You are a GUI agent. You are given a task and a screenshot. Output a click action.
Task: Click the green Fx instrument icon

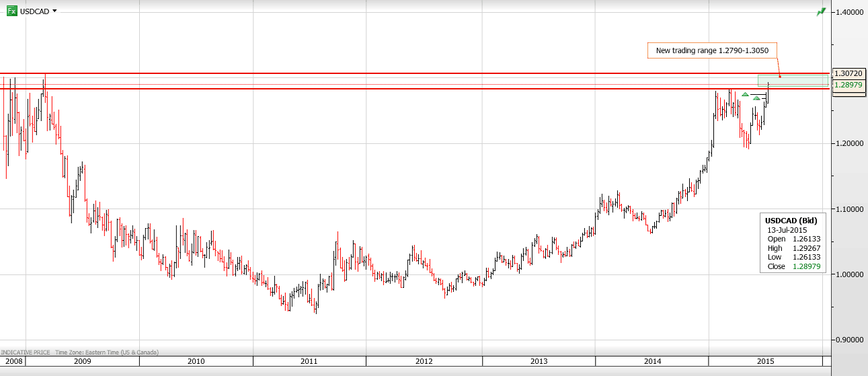[11, 11]
